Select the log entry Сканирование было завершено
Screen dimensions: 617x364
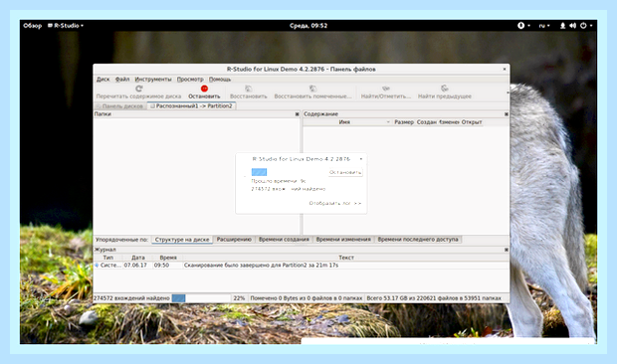click(x=262, y=266)
